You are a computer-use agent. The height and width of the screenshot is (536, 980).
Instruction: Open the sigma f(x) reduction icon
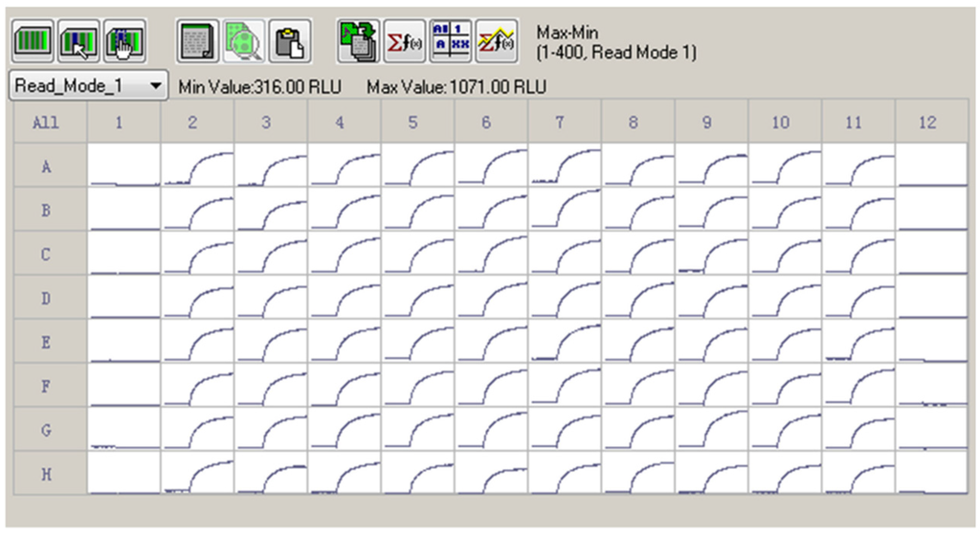(404, 41)
